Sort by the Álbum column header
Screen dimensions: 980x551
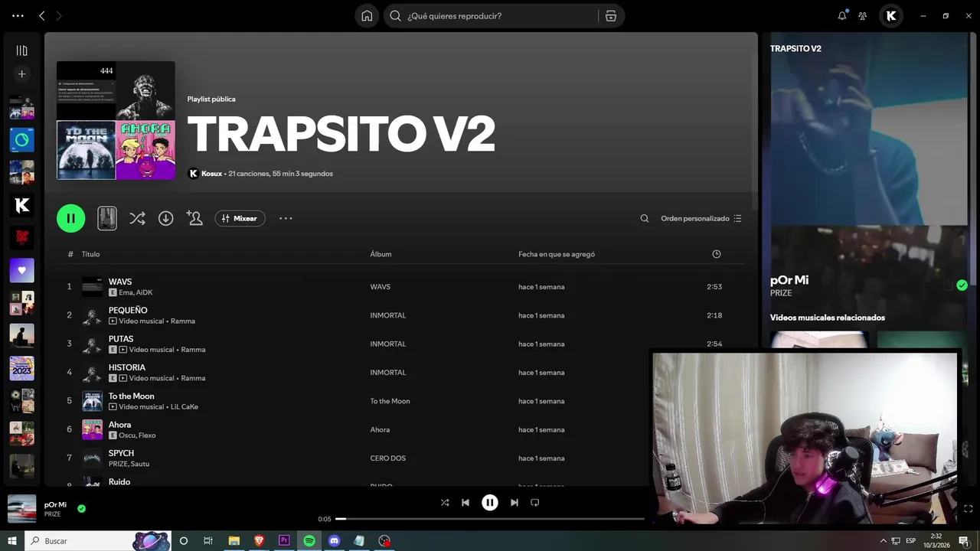(x=381, y=254)
